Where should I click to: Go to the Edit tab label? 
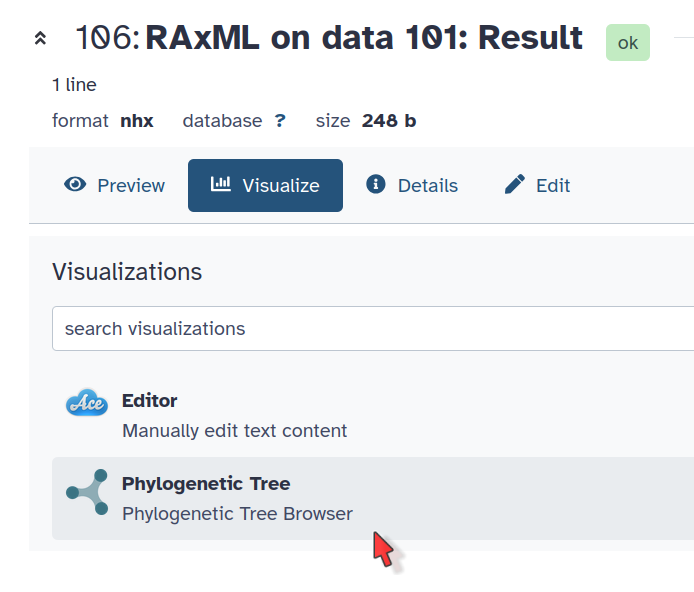[x=553, y=186]
